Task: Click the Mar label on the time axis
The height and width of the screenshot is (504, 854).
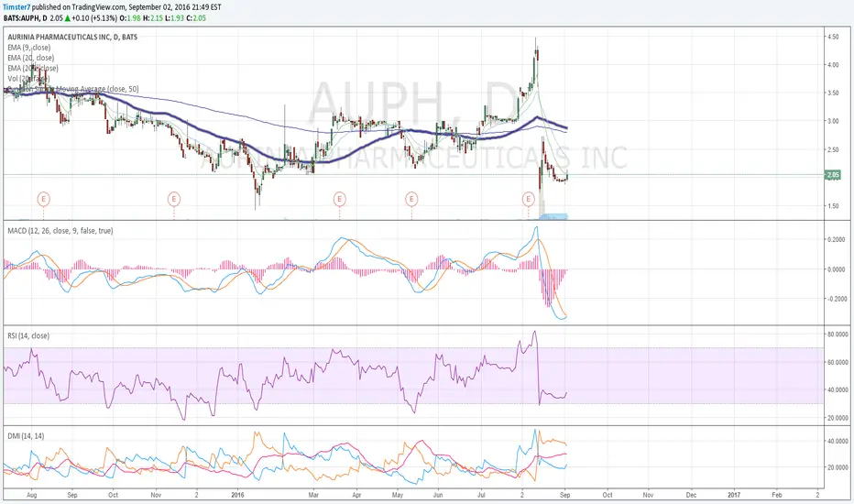Action: coord(313,495)
